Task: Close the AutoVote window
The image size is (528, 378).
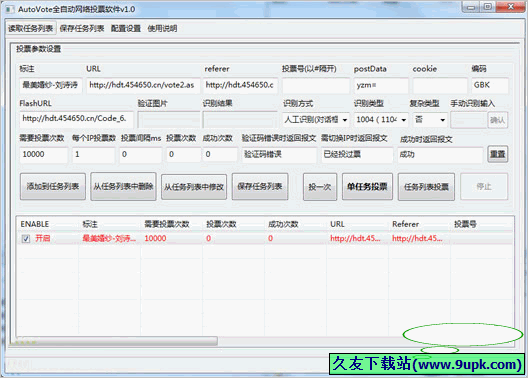Action: 510,7
